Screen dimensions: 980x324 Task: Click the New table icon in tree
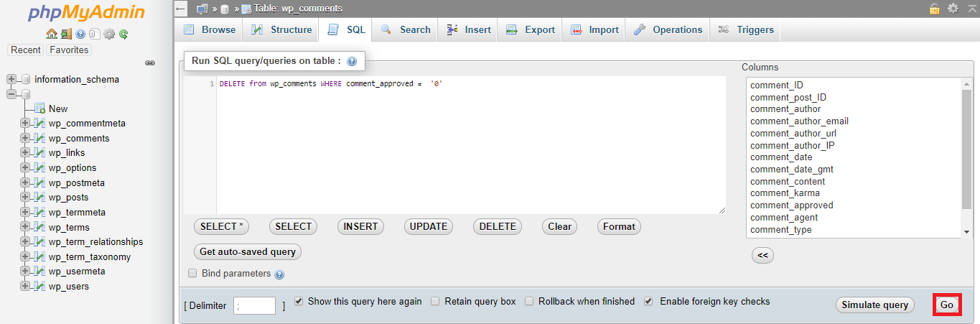pos(39,108)
